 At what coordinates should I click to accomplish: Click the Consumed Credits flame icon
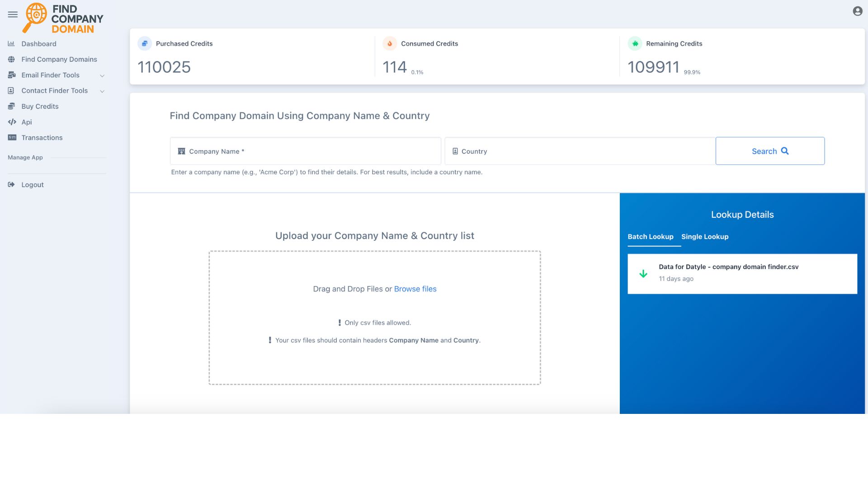click(x=390, y=43)
